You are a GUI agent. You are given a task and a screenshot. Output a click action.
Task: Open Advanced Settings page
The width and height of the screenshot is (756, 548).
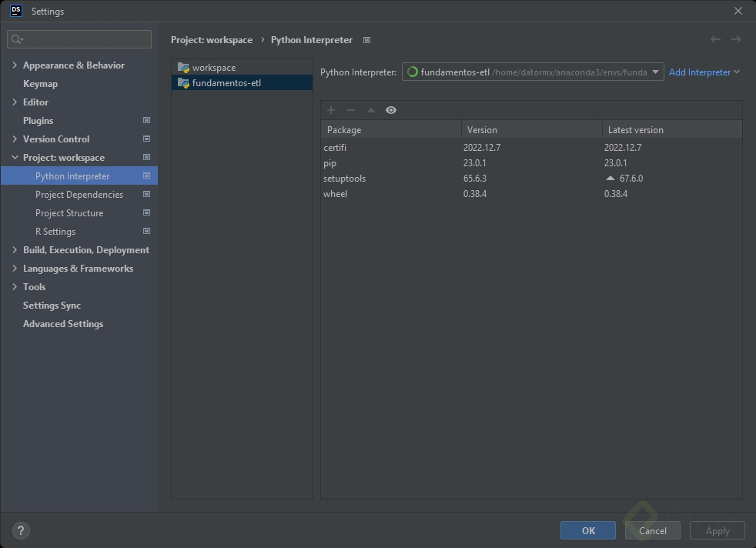click(x=63, y=324)
